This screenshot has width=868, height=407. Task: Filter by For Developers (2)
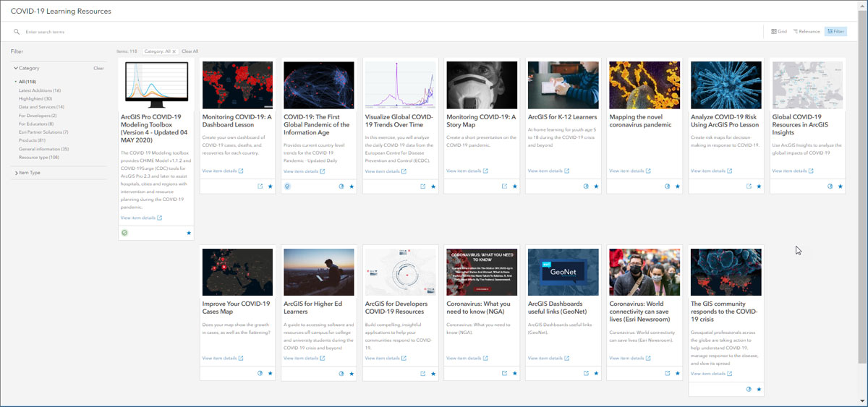pyautogui.click(x=38, y=116)
